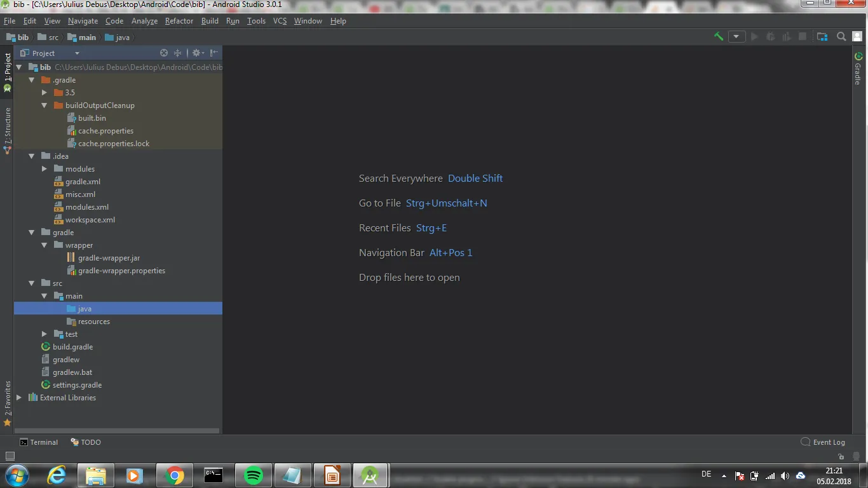Select the settings.gradle file

click(71, 385)
